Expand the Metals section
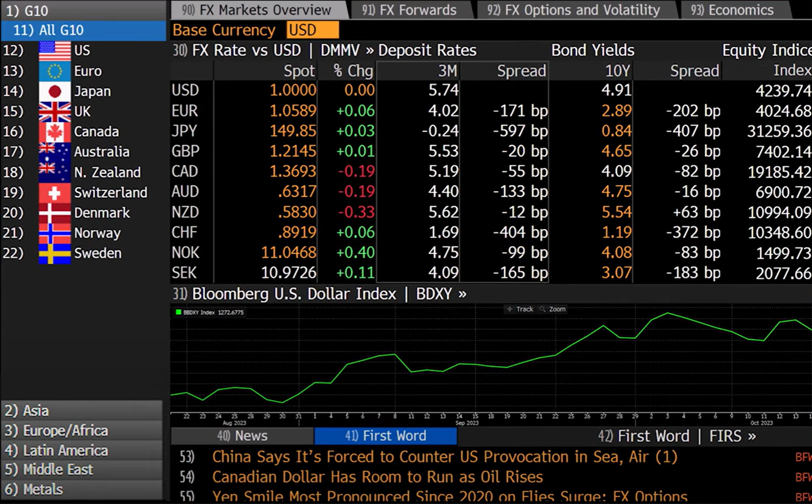812x504 pixels. 82,489
